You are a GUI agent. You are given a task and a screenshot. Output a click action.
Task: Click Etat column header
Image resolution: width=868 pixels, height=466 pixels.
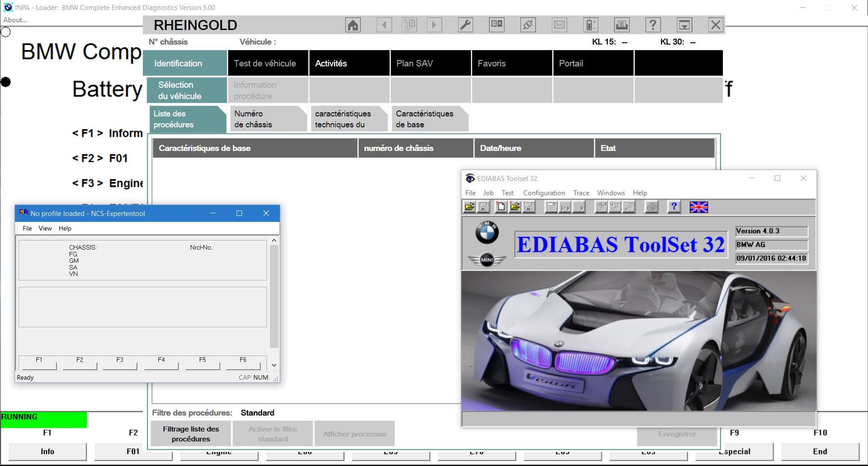coord(655,148)
